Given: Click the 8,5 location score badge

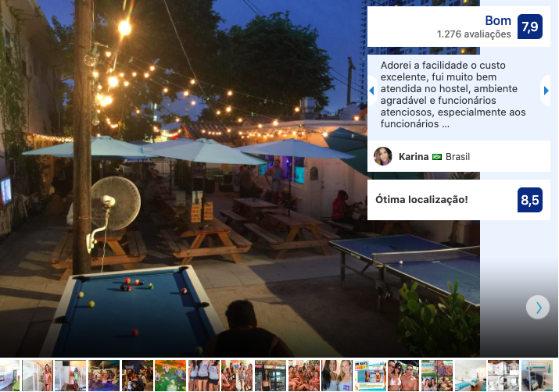Looking at the screenshot, I should [x=530, y=200].
